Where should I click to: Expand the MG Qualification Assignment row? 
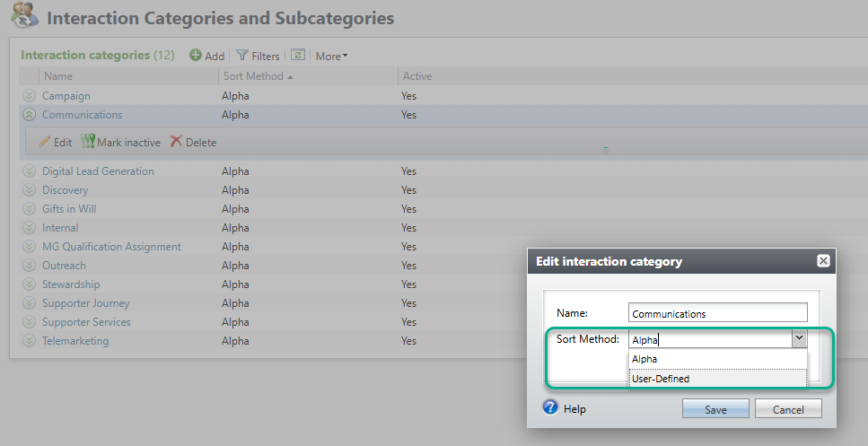[29, 246]
